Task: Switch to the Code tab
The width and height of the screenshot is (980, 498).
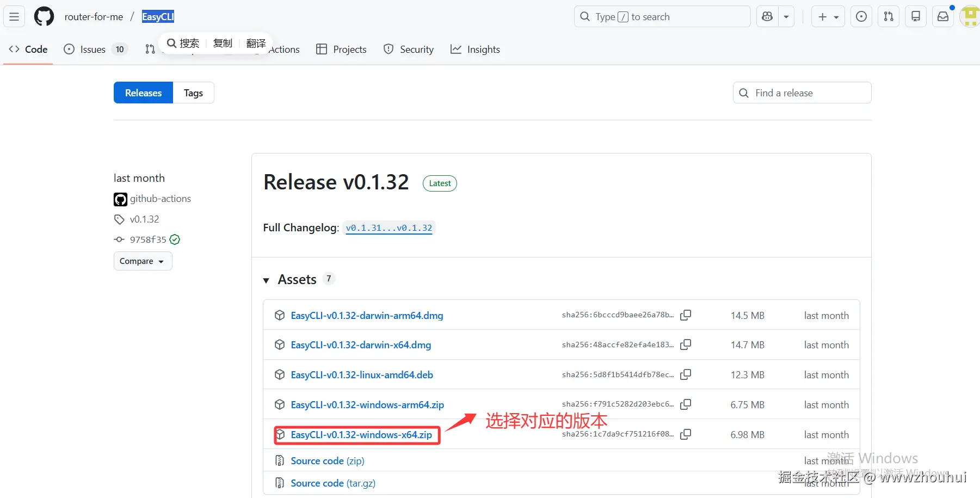Action: 28,49
